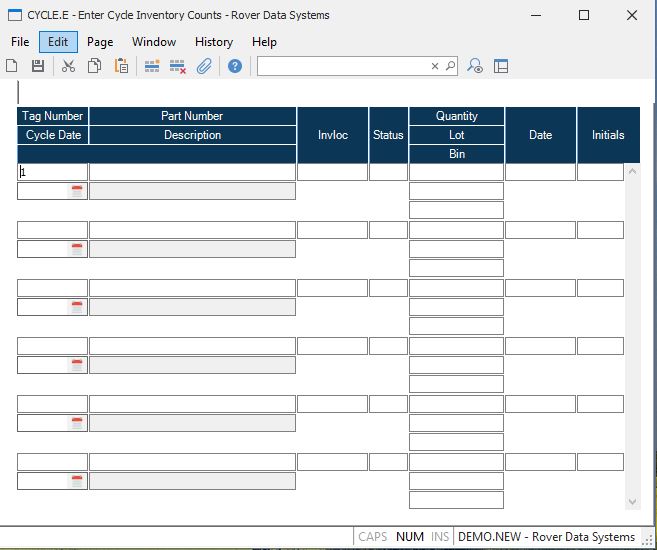
Task: Click the scroll down arrow of the grid
Action: (x=632, y=501)
